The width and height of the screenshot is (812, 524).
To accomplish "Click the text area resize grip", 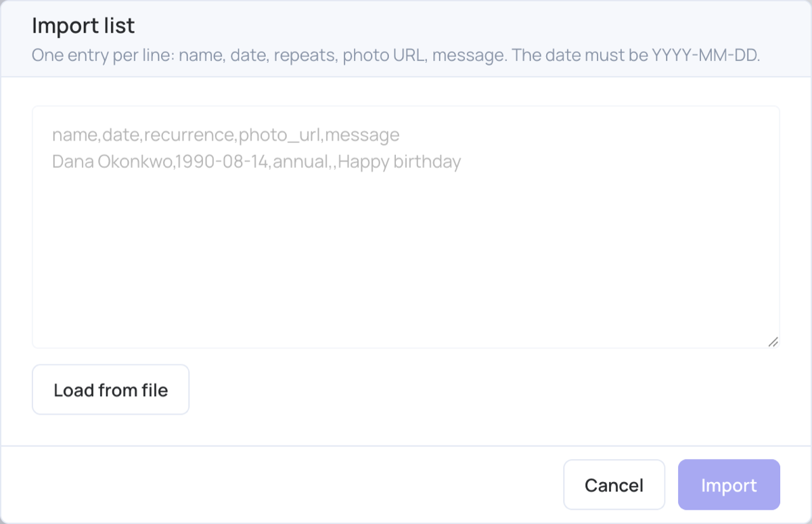I will click(x=773, y=342).
